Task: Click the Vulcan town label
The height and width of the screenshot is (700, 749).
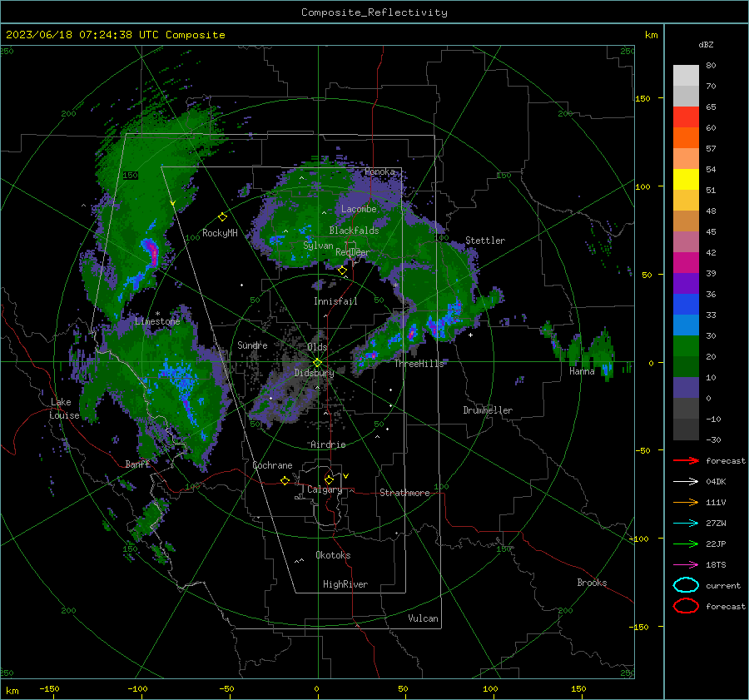Action: tap(423, 618)
